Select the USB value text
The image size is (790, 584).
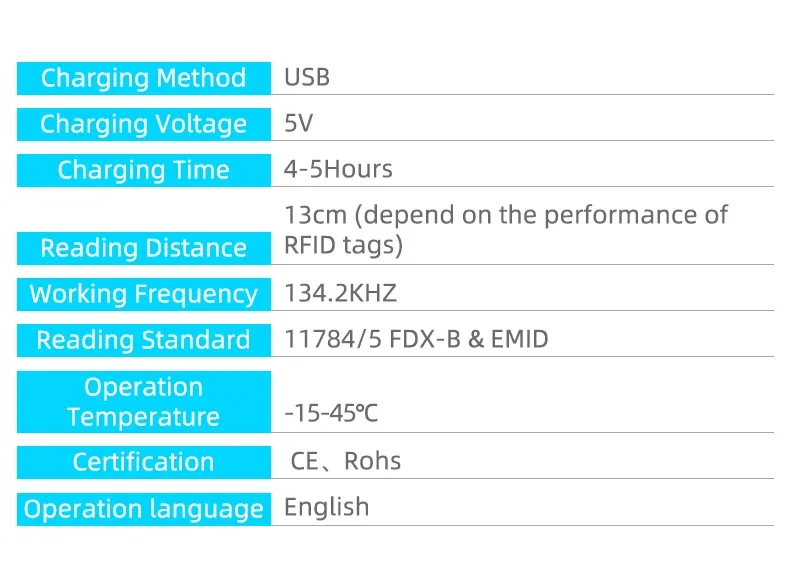pyautogui.click(x=307, y=78)
